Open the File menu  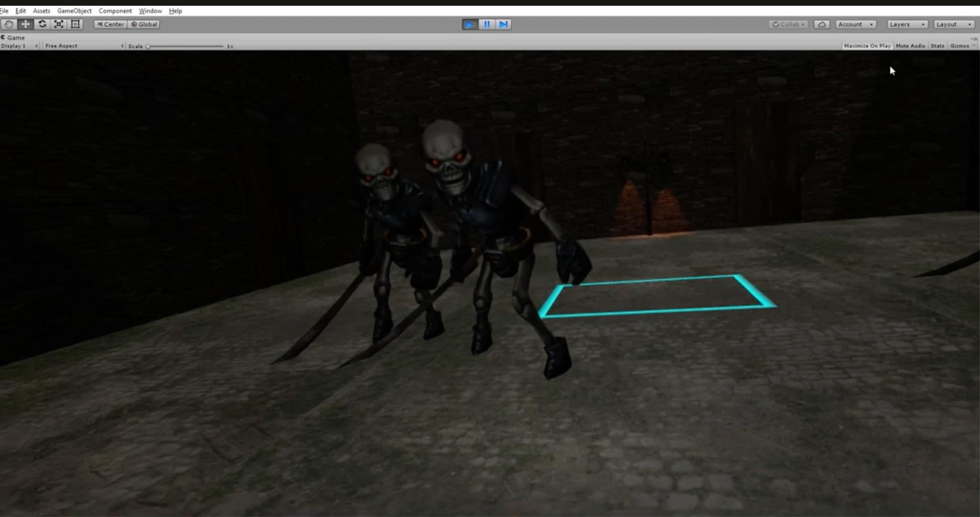pyautogui.click(x=4, y=11)
